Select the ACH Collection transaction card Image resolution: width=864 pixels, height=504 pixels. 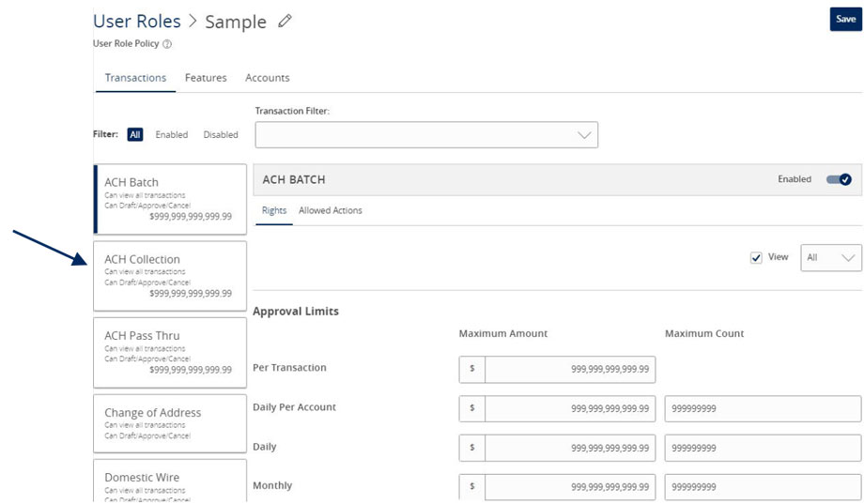[170, 276]
